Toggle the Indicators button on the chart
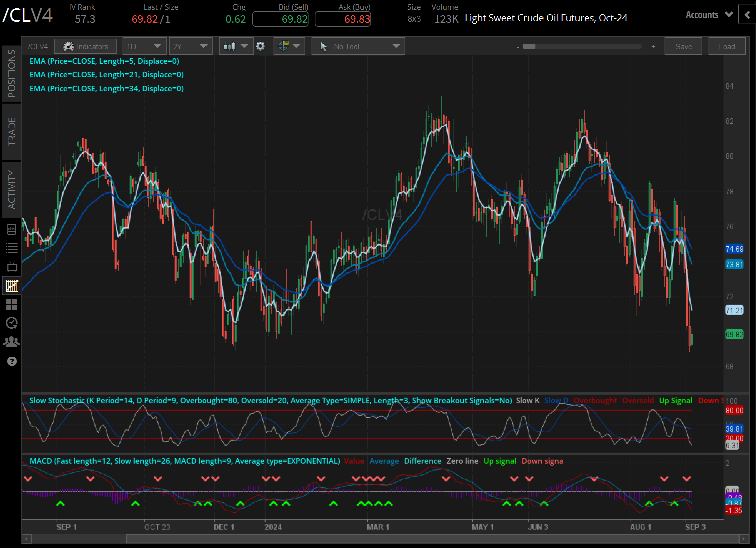This screenshot has height=548, width=756. 85,46
